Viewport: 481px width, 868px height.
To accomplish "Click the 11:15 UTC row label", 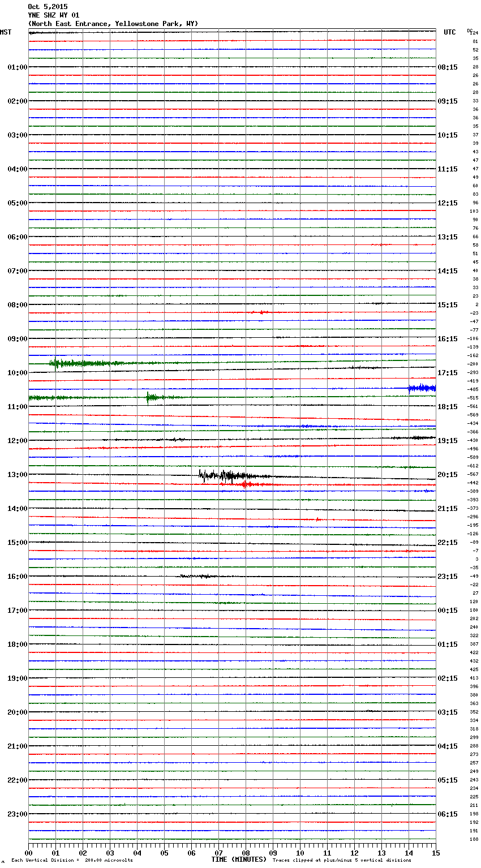I will coord(448,169).
